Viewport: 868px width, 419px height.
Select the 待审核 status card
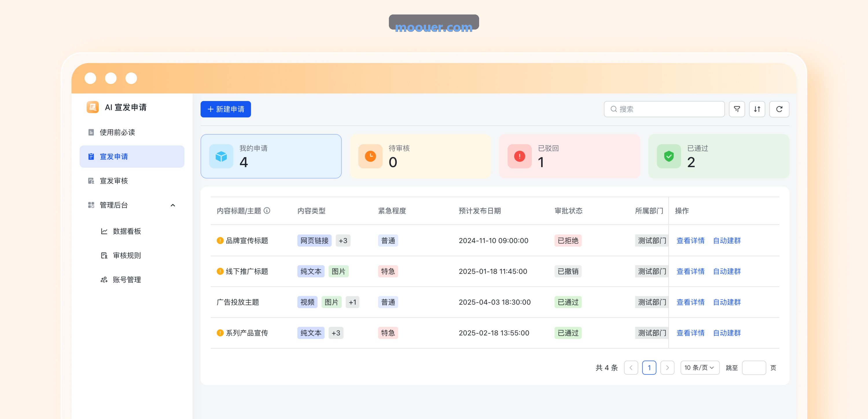420,156
